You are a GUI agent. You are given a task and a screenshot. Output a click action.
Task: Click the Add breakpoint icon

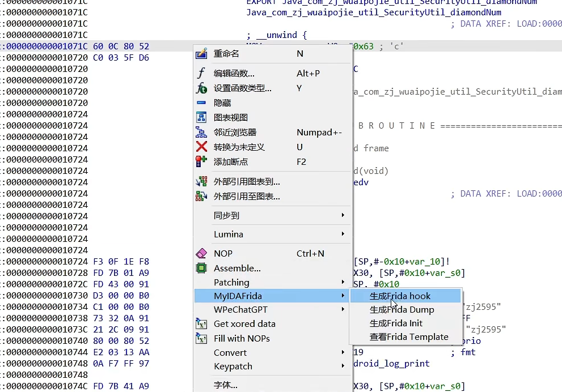pos(201,161)
